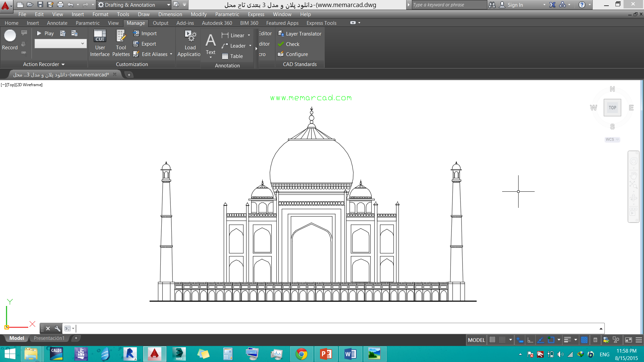Image resolution: width=644 pixels, height=362 pixels.
Task: Save the drawing with the floppy disk icon
Action: (x=40, y=5)
